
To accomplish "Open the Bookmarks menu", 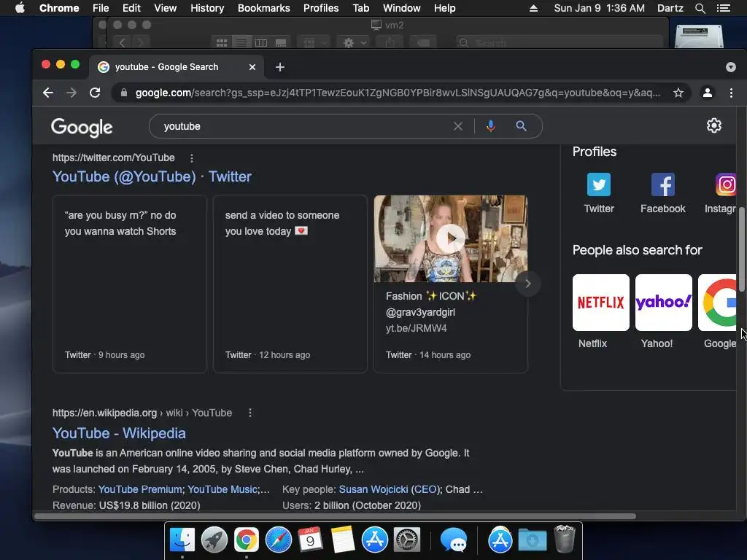I will click(x=264, y=8).
